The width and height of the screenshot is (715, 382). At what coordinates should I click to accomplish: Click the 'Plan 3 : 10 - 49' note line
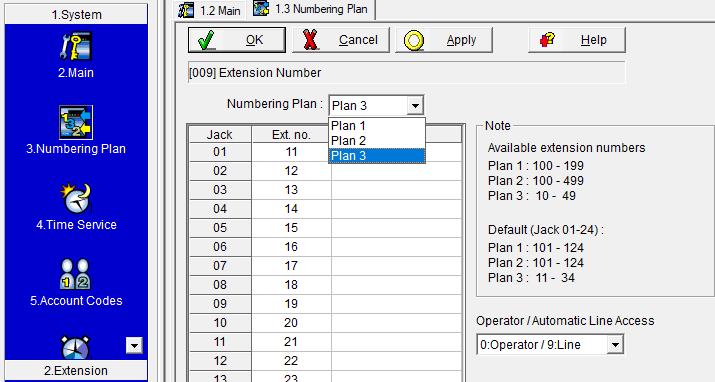(x=532, y=196)
